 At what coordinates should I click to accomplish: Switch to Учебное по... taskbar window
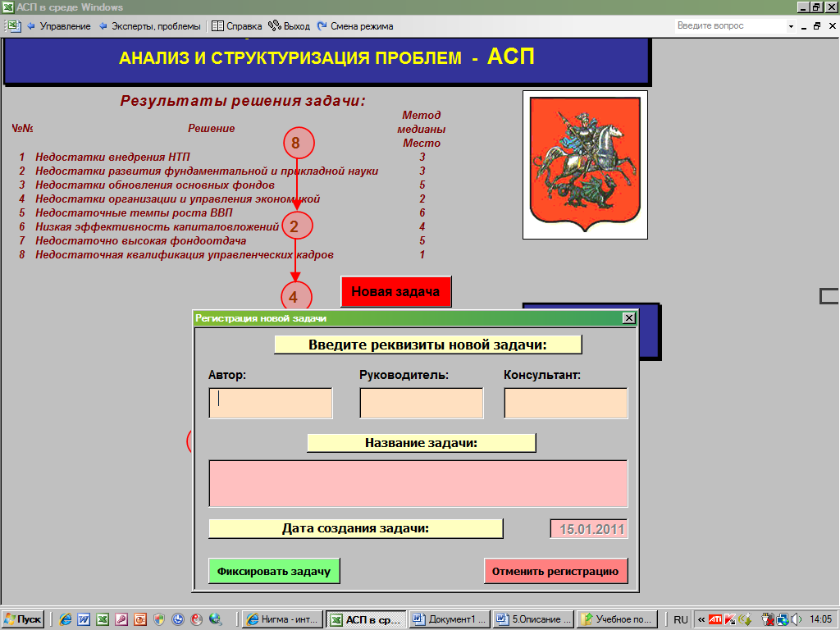pos(617,619)
